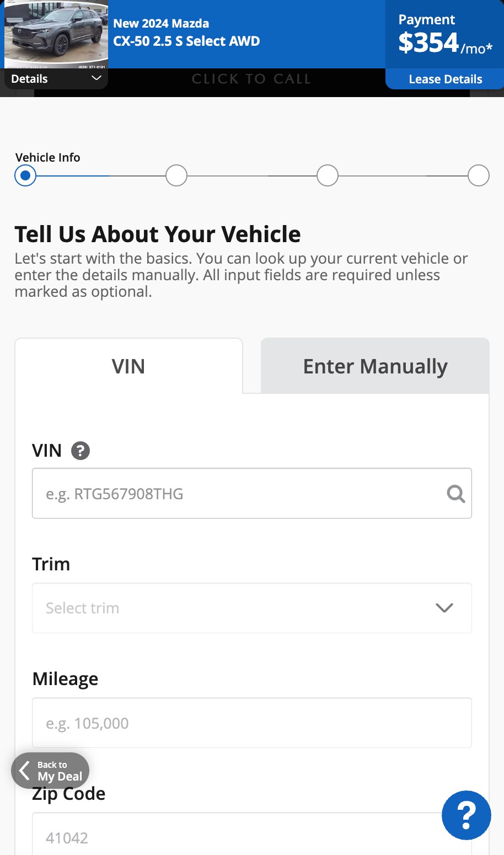Switch to the Enter Manually tab

[x=375, y=366]
